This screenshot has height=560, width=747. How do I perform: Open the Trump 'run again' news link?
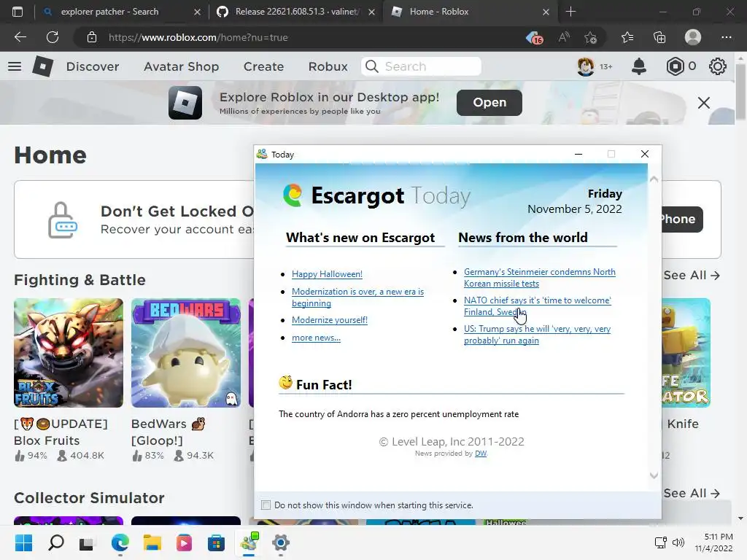click(537, 334)
